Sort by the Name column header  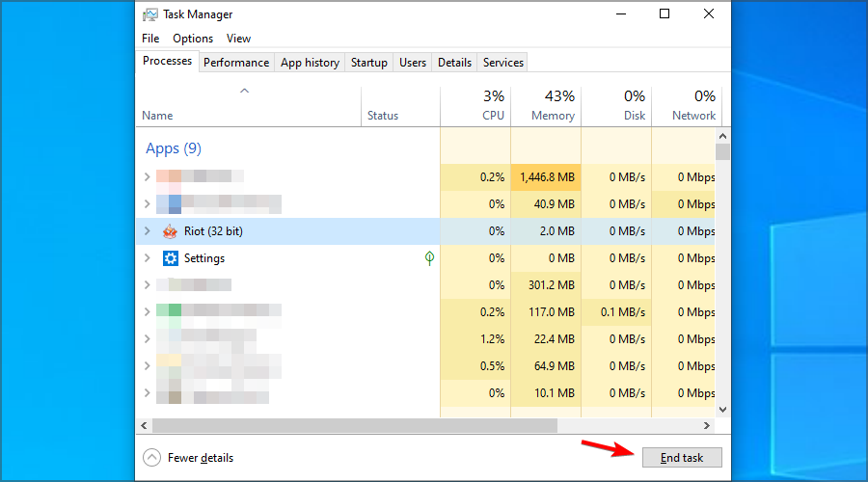pyautogui.click(x=249, y=107)
